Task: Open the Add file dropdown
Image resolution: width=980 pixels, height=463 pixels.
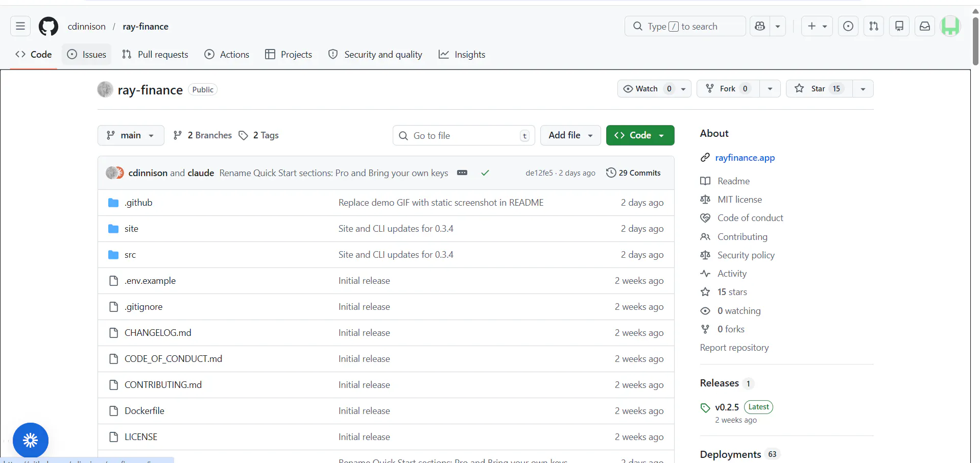Action: pos(570,135)
